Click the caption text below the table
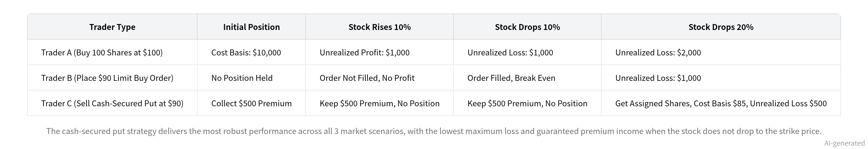The image size is (868, 149). tap(434, 131)
